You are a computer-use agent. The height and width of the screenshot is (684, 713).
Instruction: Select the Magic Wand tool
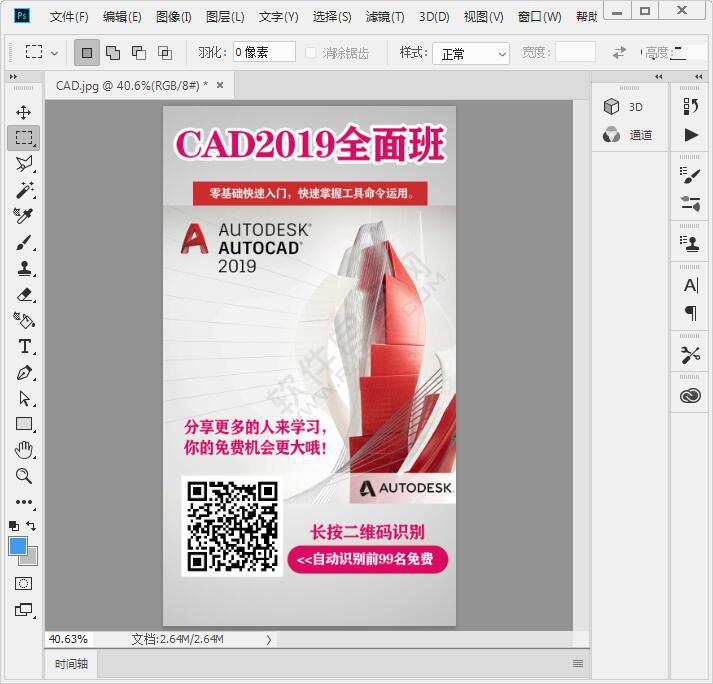pyautogui.click(x=24, y=190)
